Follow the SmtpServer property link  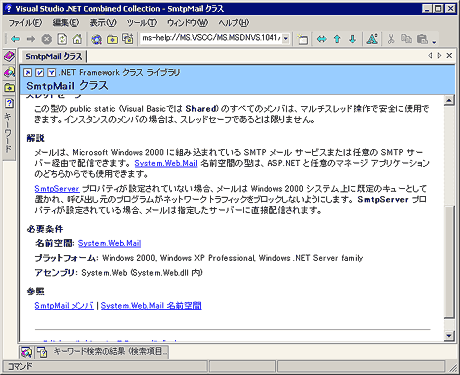click(57, 189)
